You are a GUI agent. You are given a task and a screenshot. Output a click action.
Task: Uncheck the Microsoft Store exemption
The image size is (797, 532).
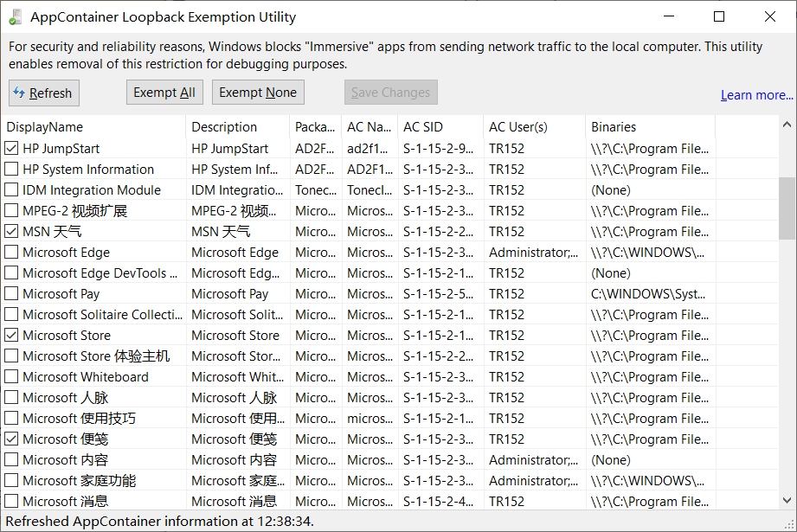pyautogui.click(x=11, y=335)
